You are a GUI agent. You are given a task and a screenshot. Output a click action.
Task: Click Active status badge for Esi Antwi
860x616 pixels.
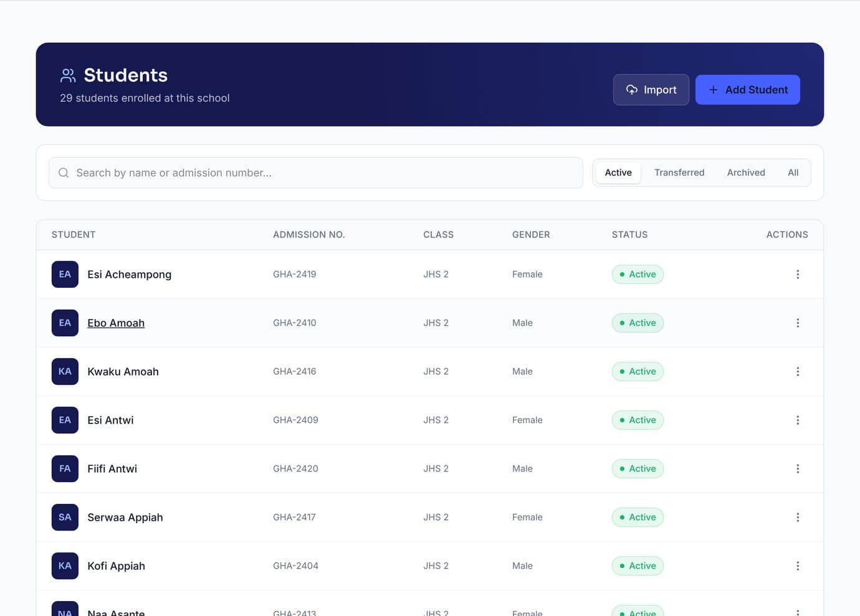tap(638, 420)
